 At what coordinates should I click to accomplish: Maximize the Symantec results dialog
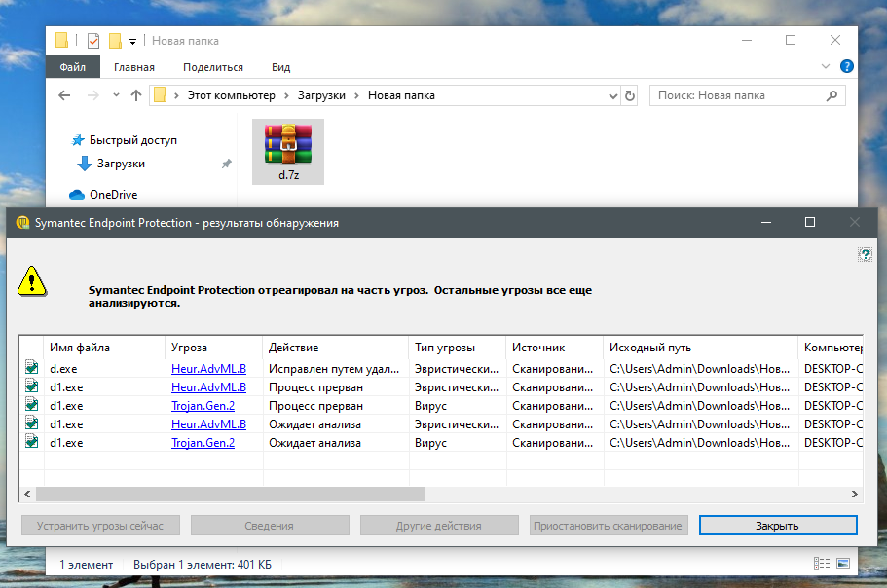pos(810,222)
